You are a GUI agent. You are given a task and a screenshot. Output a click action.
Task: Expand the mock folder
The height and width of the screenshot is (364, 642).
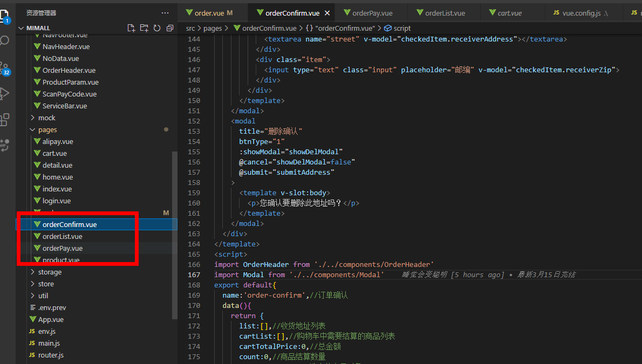tap(46, 118)
